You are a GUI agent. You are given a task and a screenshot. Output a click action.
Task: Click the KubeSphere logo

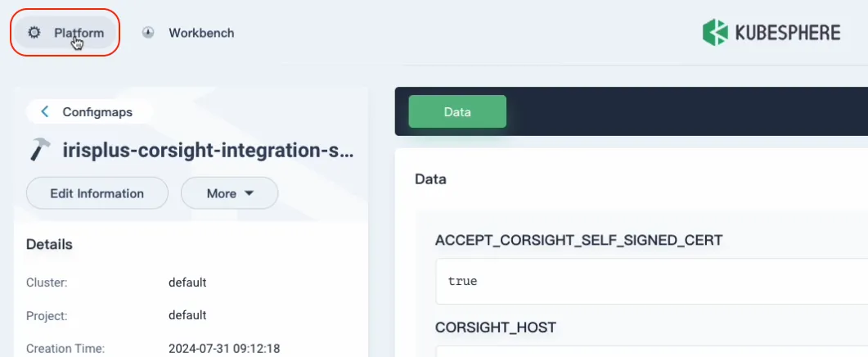pos(771,33)
